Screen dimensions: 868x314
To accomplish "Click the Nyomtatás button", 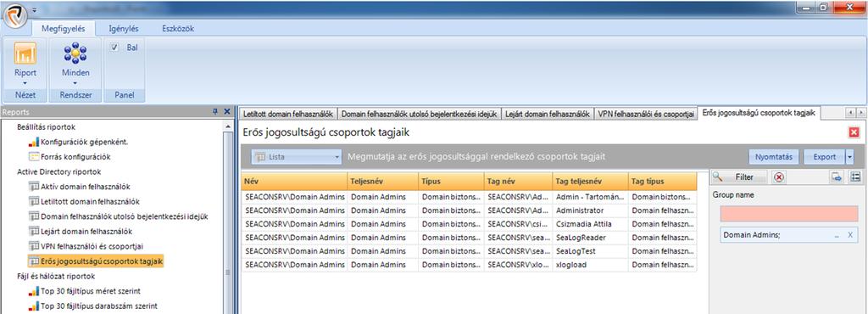I will pyautogui.click(x=774, y=157).
